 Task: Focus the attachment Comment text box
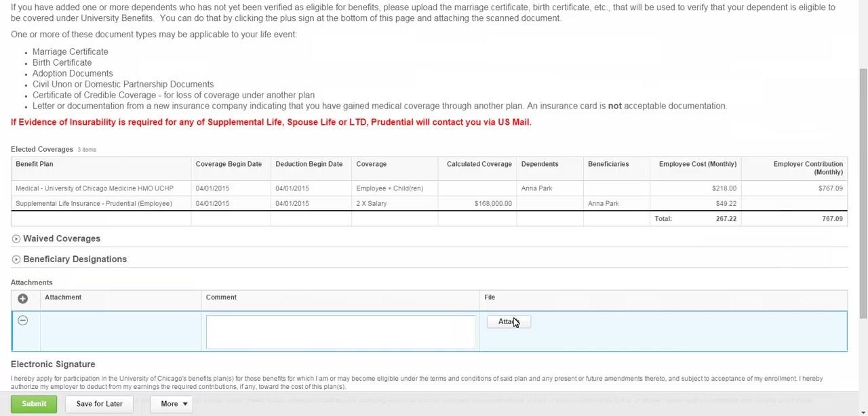click(340, 332)
